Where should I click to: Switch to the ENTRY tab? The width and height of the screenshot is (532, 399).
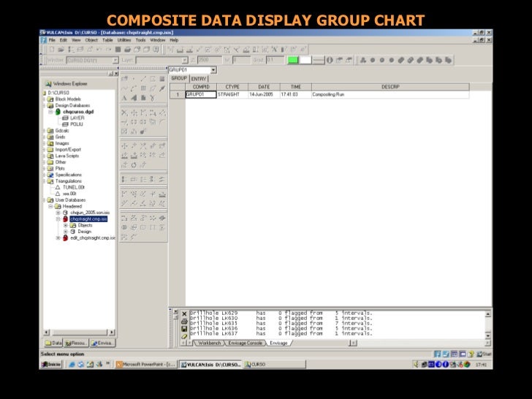point(199,78)
